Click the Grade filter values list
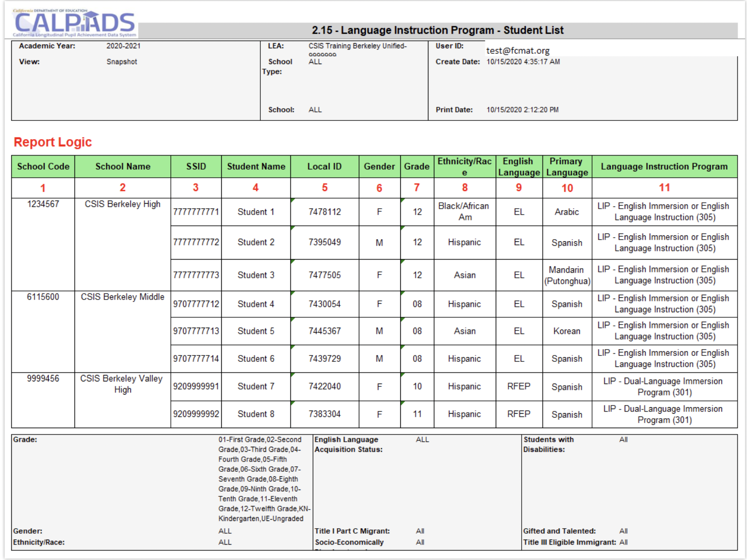This screenshot has width=747, height=560. click(x=264, y=479)
